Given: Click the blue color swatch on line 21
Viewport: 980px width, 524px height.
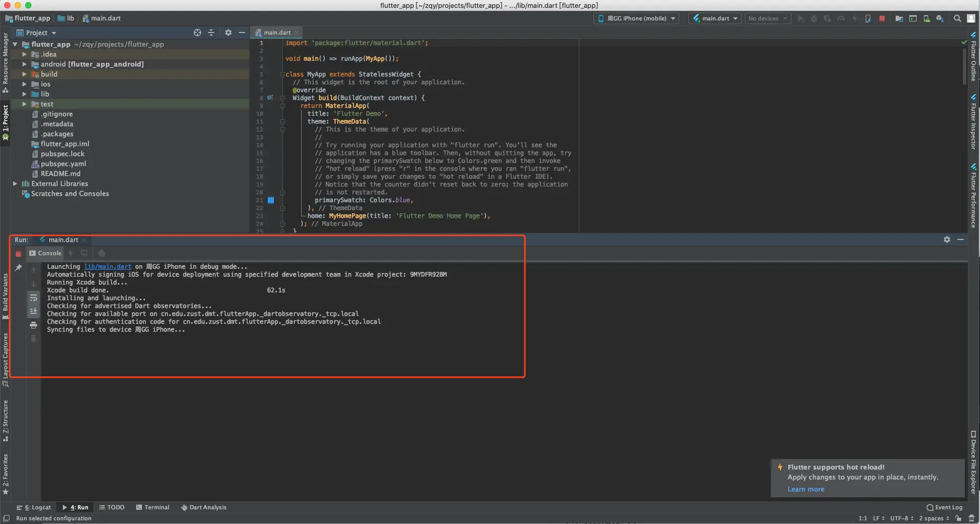Looking at the screenshot, I should pos(271,200).
